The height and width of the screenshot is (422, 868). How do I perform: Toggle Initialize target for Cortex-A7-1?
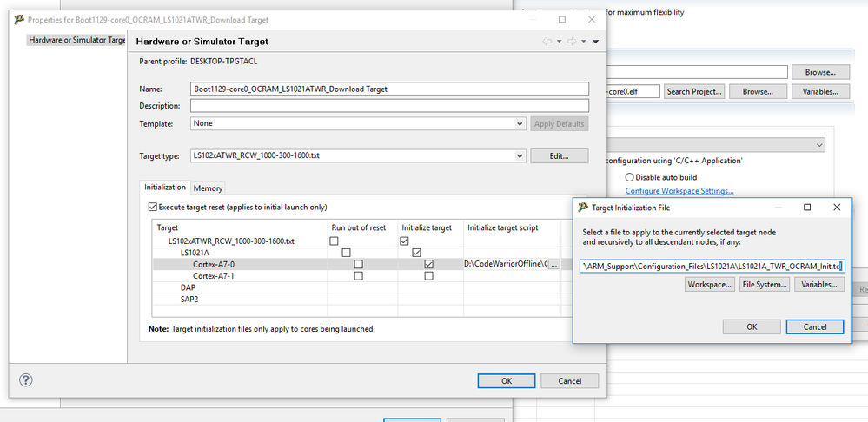428,276
